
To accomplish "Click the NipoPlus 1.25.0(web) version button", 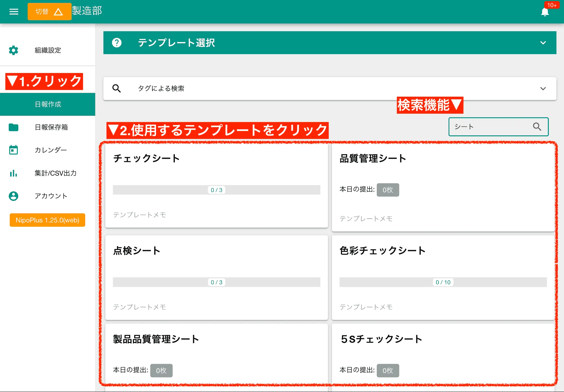I will pos(47,220).
